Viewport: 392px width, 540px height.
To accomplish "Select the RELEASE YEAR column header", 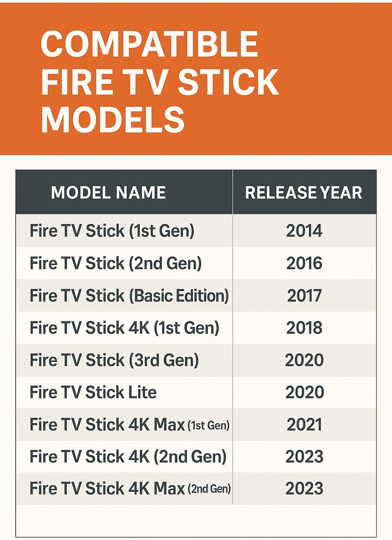I will click(x=304, y=193).
